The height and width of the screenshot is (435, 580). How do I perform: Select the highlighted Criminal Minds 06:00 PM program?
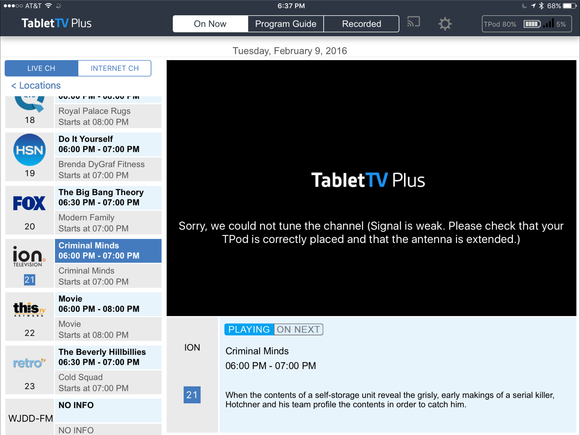click(108, 251)
